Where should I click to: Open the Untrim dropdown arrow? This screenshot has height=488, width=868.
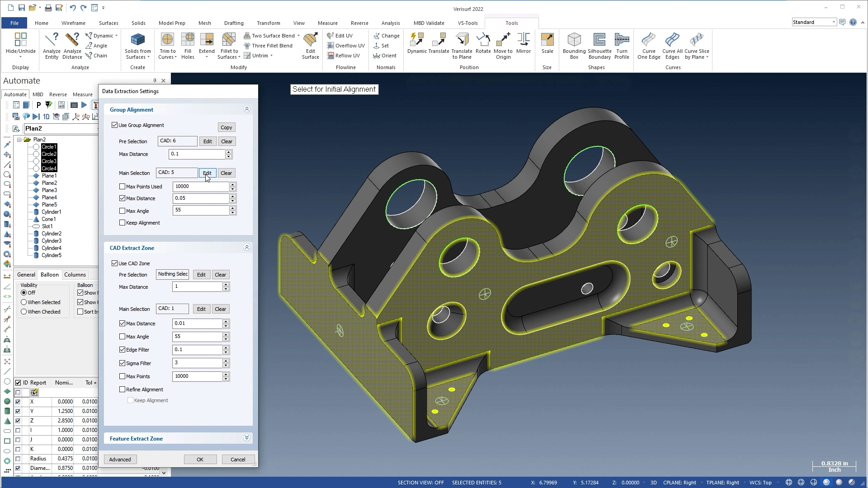click(271, 56)
